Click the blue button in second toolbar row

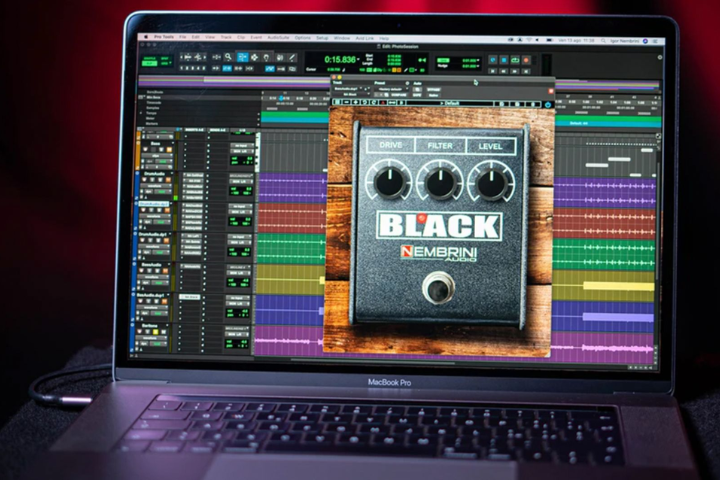(227, 68)
